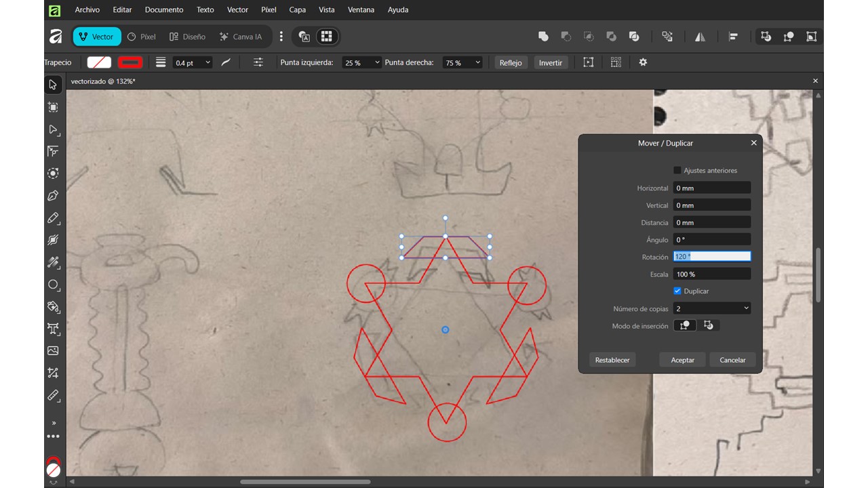Click the Add boolean operation icon
The image size is (868, 488).
coord(543,37)
